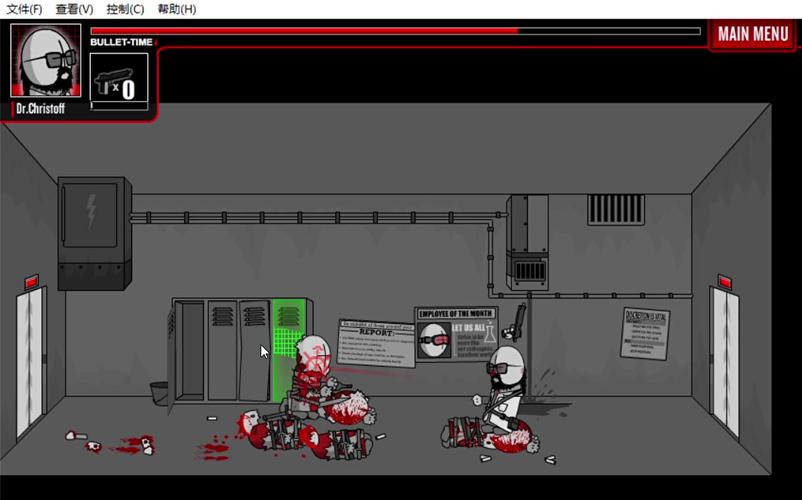
Task: Click the Dr.Christoff name label
Action: 41,108
